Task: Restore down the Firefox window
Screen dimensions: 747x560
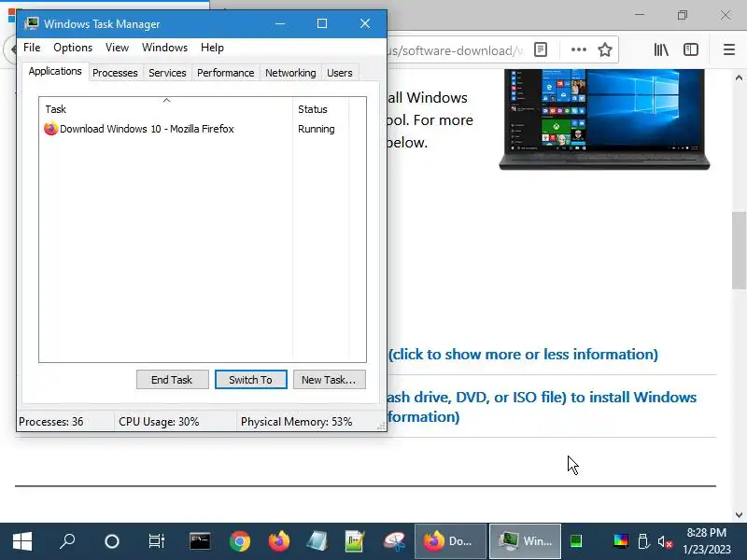Action: 683,15
